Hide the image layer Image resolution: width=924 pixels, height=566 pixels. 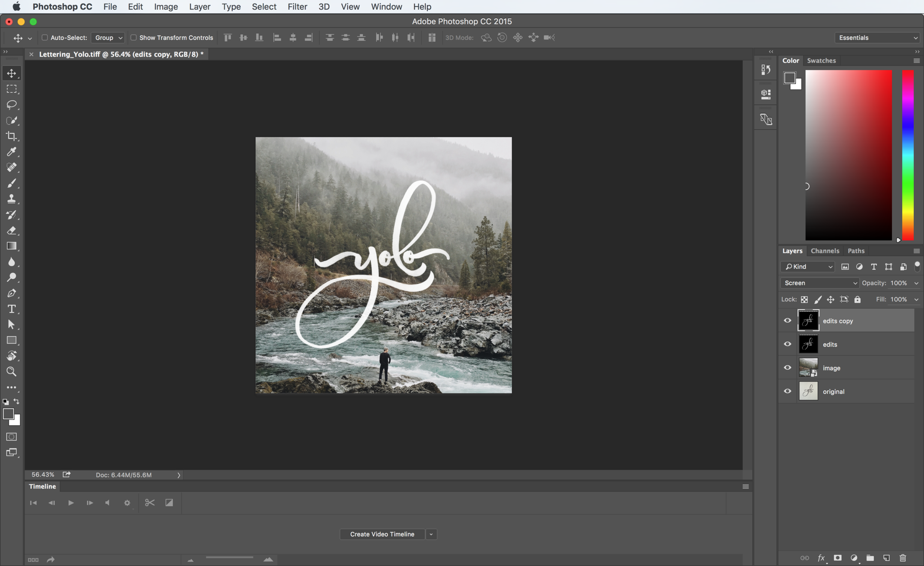pyautogui.click(x=788, y=368)
